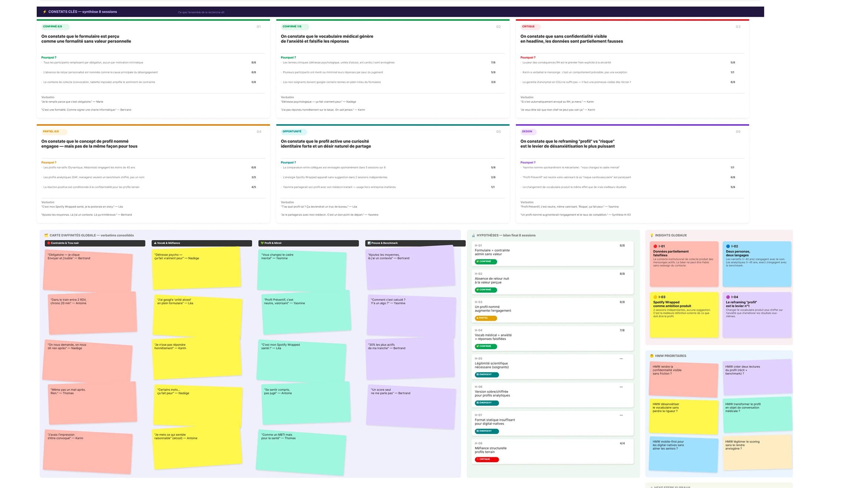Viewport: 868px width, 488px height.
Task: Click the PARTIEL status pill under H-03
Action: [x=486, y=318]
